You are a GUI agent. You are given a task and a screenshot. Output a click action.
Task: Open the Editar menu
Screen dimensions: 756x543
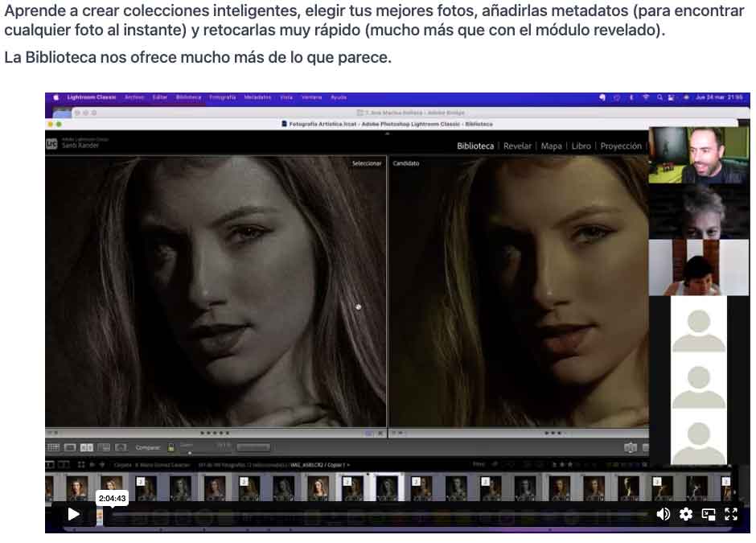159,97
